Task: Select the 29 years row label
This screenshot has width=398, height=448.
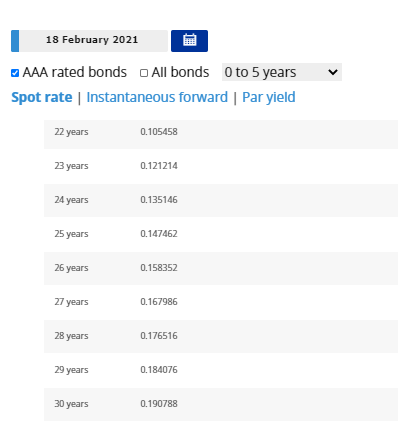Action: pyautogui.click(x=71, y=370)
